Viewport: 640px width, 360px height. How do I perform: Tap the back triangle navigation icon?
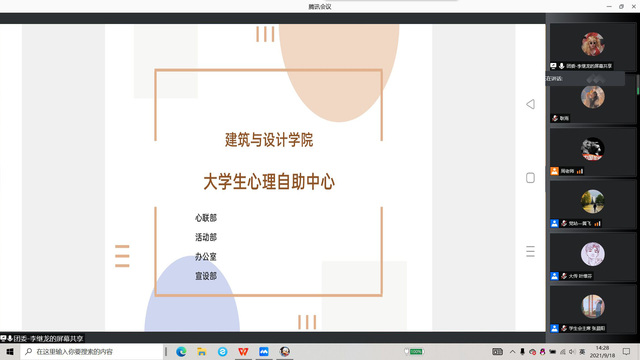(530, 104)
